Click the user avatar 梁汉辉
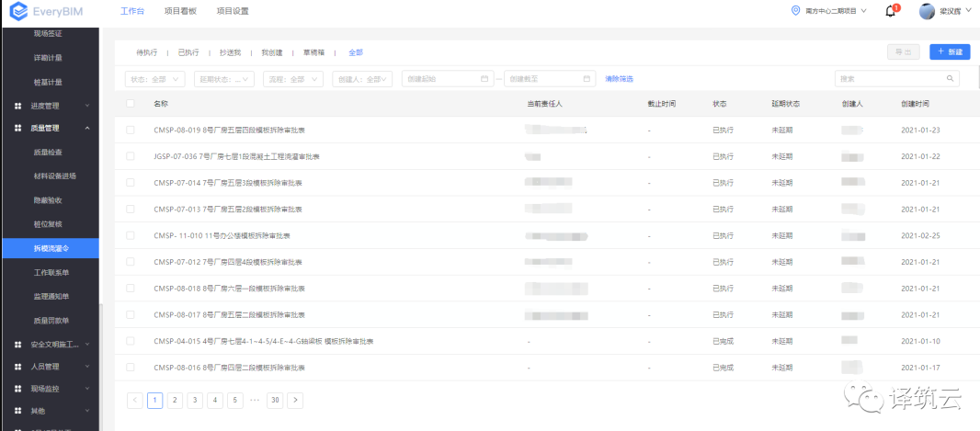Screen dimensions: 980x431 pyautogui.click(x=928, y=11)
